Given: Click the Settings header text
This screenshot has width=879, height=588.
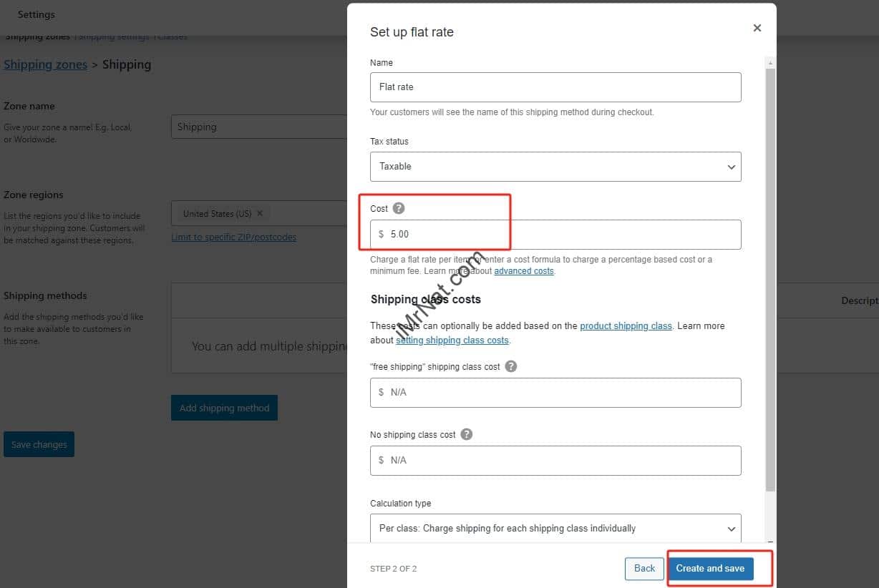Looking at the screenshot, I should (x=37, y=14).
